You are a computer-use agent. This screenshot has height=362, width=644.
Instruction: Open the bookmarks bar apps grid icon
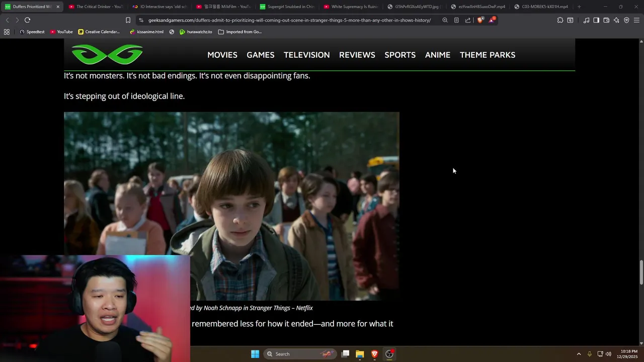pyautogui.click(x=7, y=32)
